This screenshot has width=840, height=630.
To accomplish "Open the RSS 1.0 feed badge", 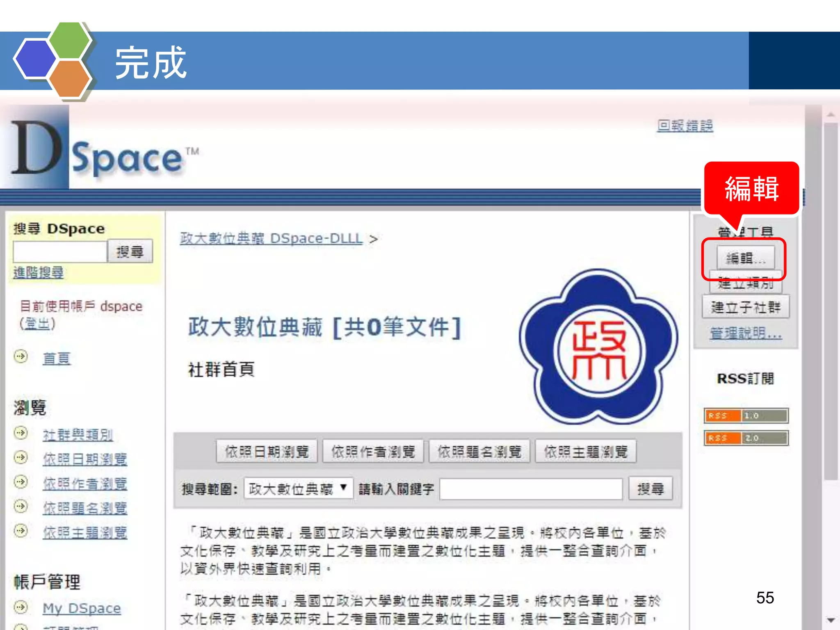I will [746, 415].
